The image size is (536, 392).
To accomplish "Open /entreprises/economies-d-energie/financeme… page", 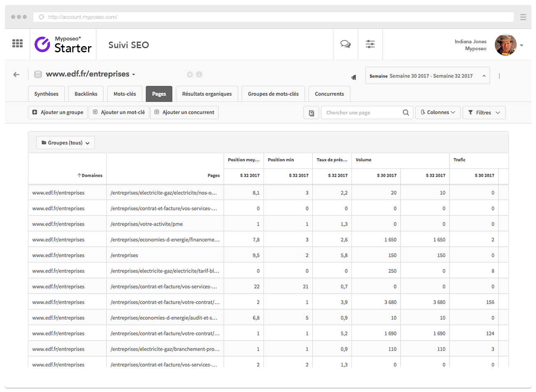I will 165,240.
